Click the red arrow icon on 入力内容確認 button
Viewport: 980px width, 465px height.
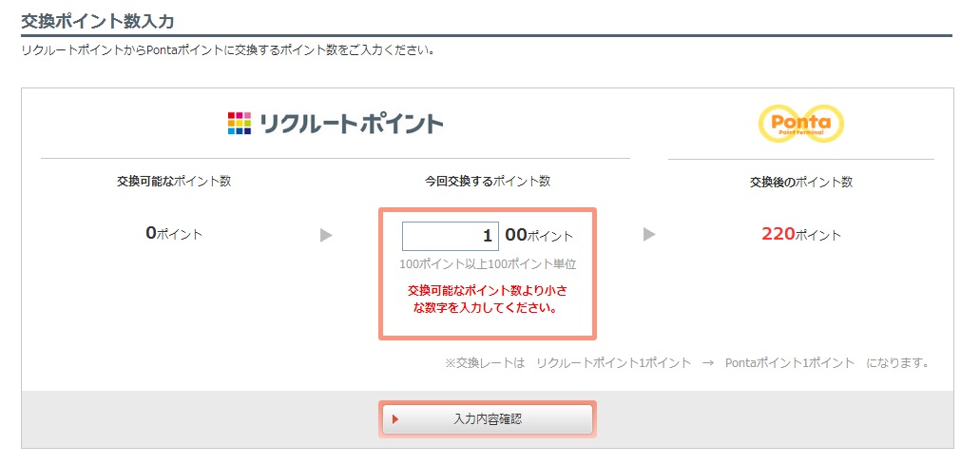[395, 419]
